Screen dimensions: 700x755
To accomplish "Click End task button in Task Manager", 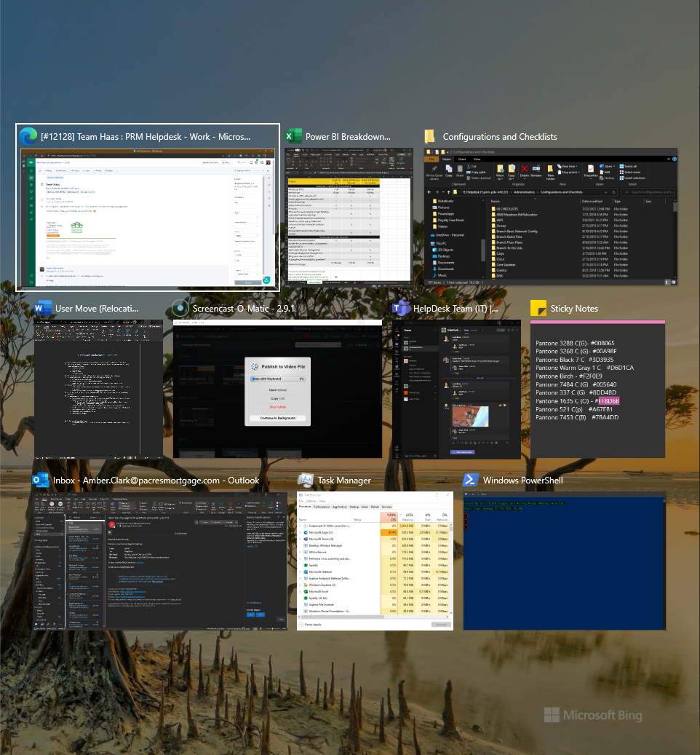I will coord(441,625).
